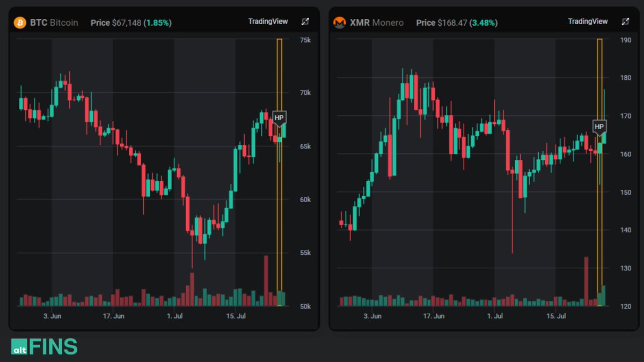Screen dimensions: 644x362
Task: Expand the BTC chart to fullscreen
Action: pyautogui.click(x=305, y=22)
